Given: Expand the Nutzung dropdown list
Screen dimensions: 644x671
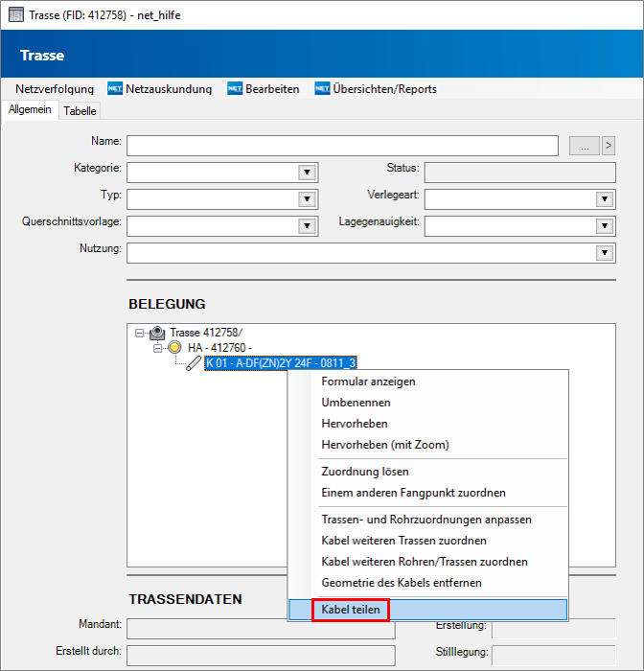Looking at the screenshot, I should pyautogui.click(x=604, y=253).
